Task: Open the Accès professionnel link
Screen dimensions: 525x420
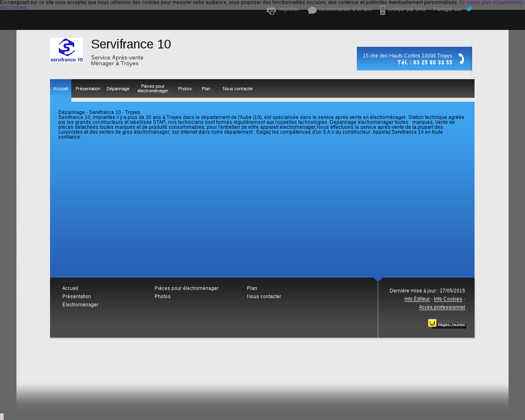Action: pyautogui.click(x=442, y=307)
